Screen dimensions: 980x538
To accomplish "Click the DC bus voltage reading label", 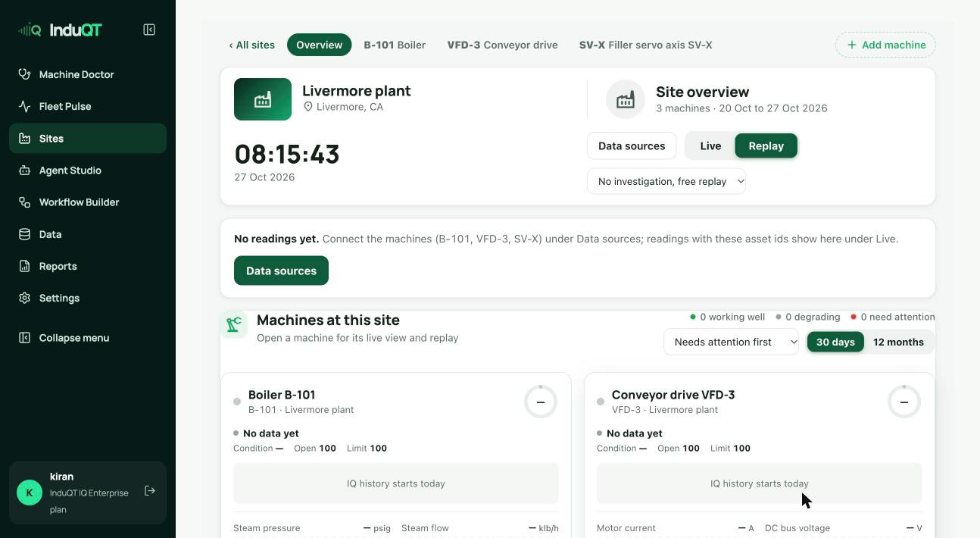I will coord(797,528).
